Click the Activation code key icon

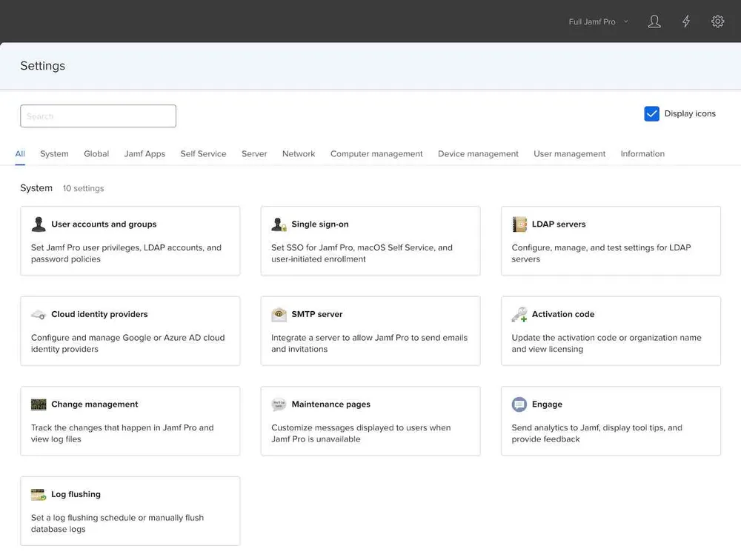[519, 315]
